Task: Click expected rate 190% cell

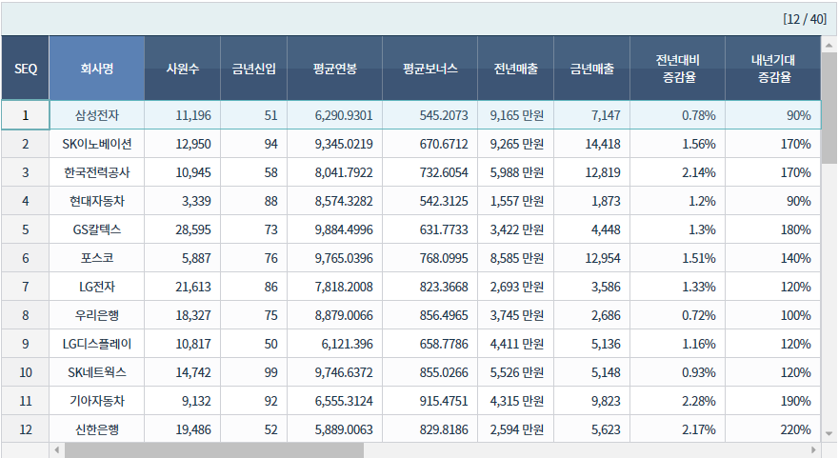Action: 773,401
